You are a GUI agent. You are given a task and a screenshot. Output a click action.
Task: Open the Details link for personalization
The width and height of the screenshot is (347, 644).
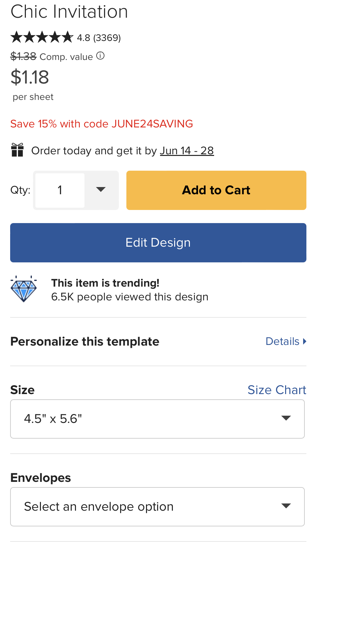(x=286, y=341)
